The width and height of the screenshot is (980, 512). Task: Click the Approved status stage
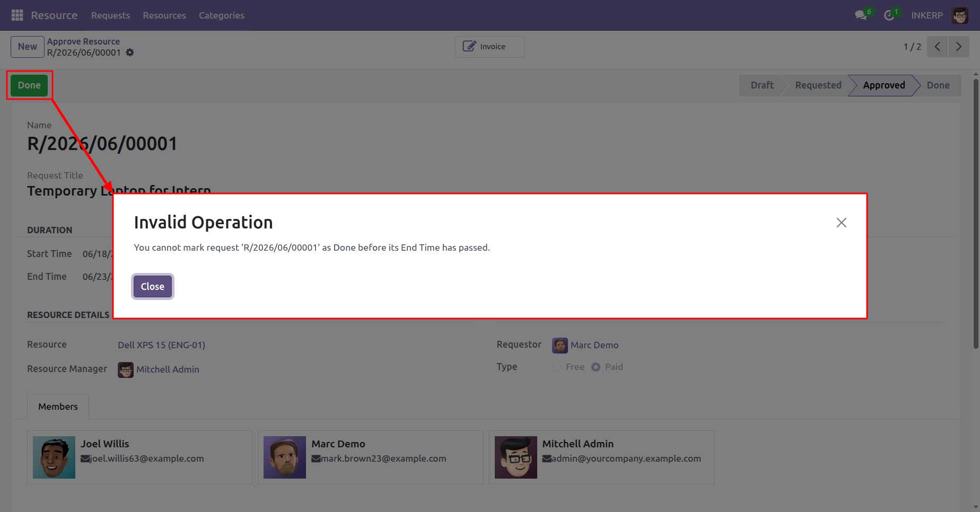click(x=884, y=85)
